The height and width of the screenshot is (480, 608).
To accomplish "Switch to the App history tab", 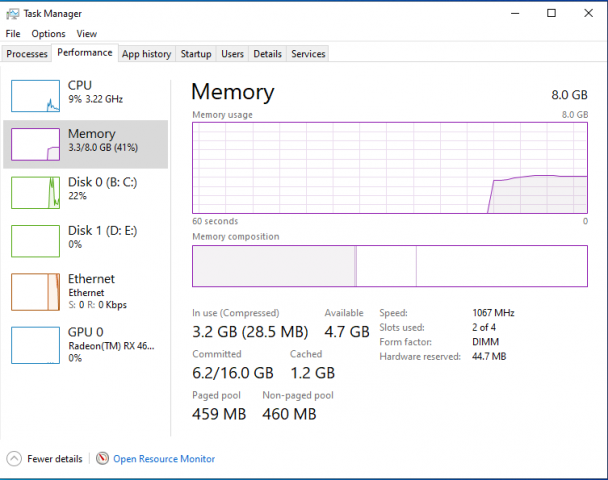I will coord(147,54).
